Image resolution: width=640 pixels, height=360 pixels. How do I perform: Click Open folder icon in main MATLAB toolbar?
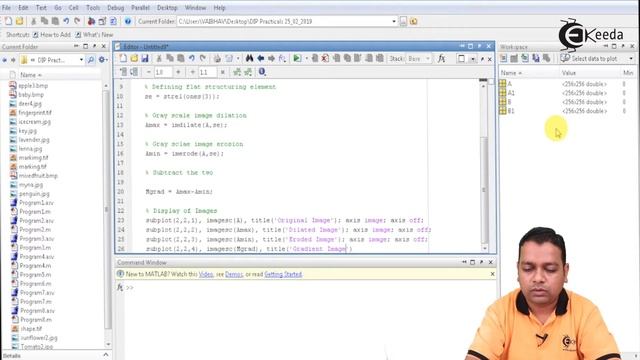pyautogui.click(x=19, y=21)
